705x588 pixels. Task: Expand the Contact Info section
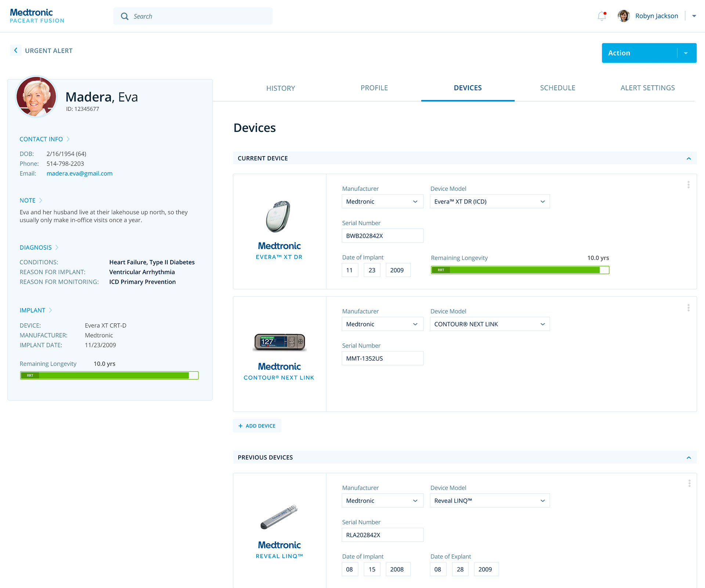pos(44,139)
